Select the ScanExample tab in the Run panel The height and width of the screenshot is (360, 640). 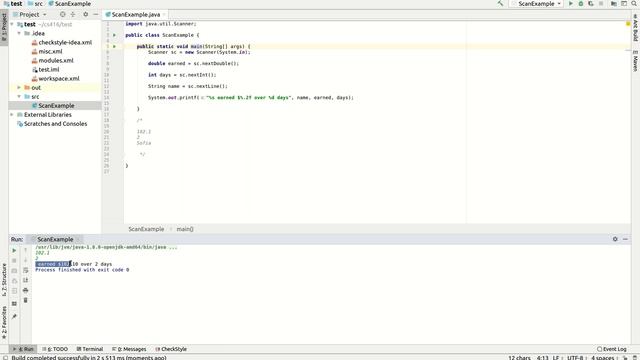(x=55, y=240)
